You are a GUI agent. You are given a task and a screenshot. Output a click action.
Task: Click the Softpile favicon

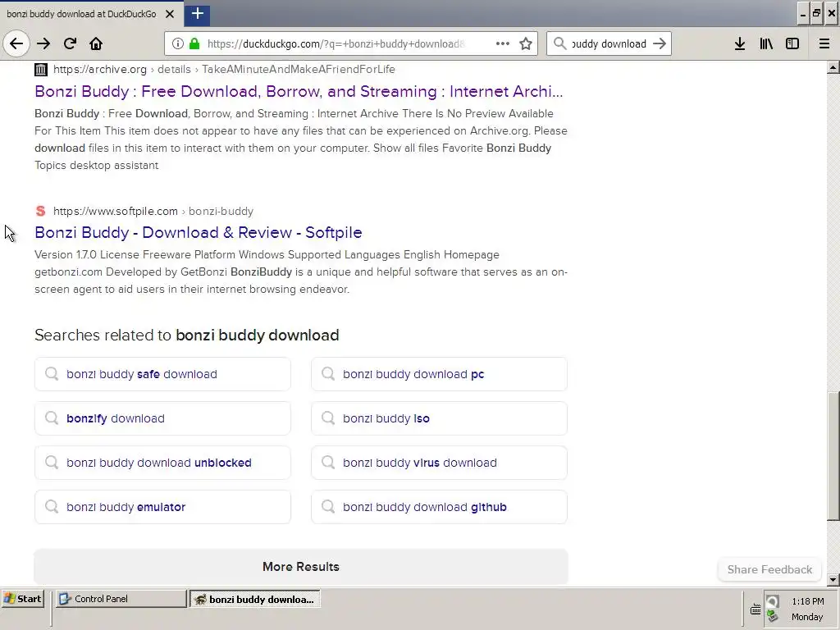[x=41, y=211]
